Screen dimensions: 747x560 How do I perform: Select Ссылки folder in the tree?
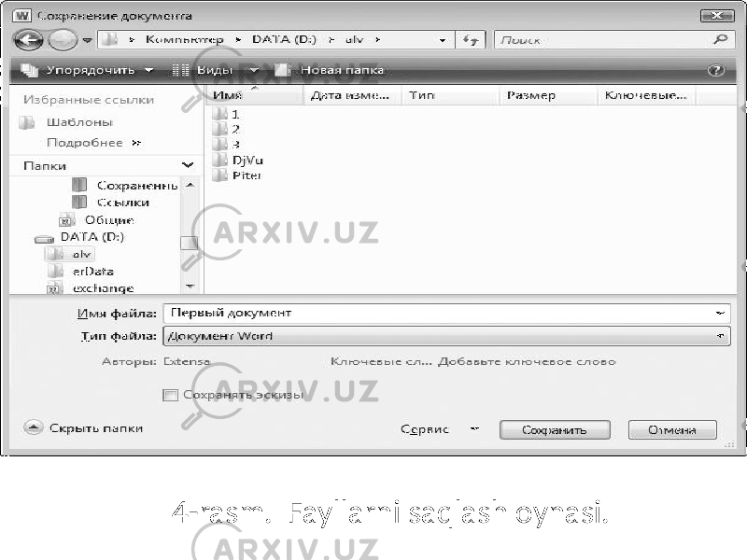coord(110,203)
